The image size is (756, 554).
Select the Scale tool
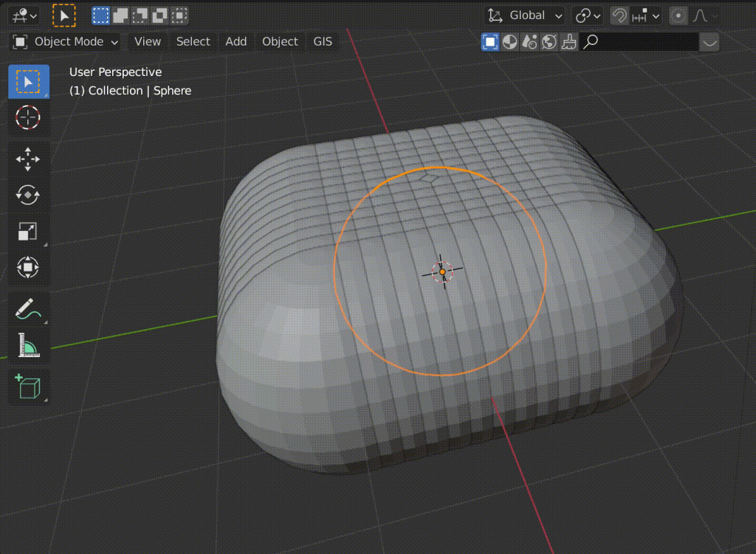click(x=28, y=231)
